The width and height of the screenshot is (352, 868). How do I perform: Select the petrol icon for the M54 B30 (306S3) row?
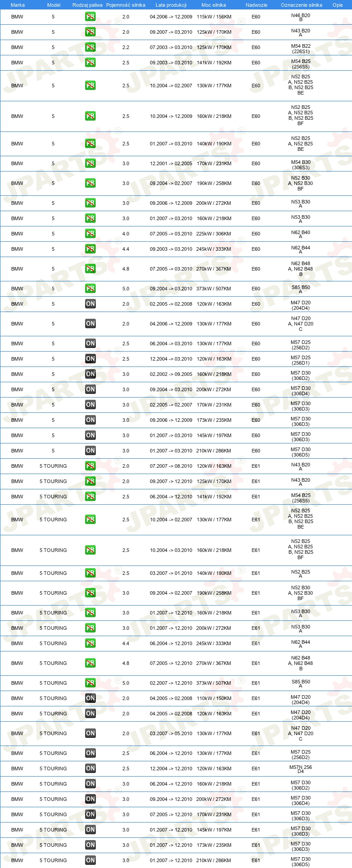90,163
